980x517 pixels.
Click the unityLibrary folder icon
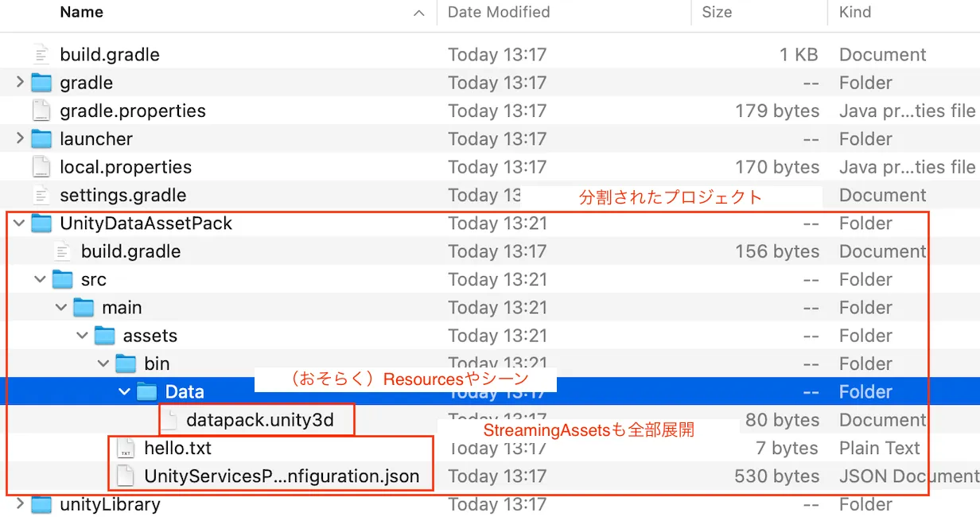tap(40, 503)
